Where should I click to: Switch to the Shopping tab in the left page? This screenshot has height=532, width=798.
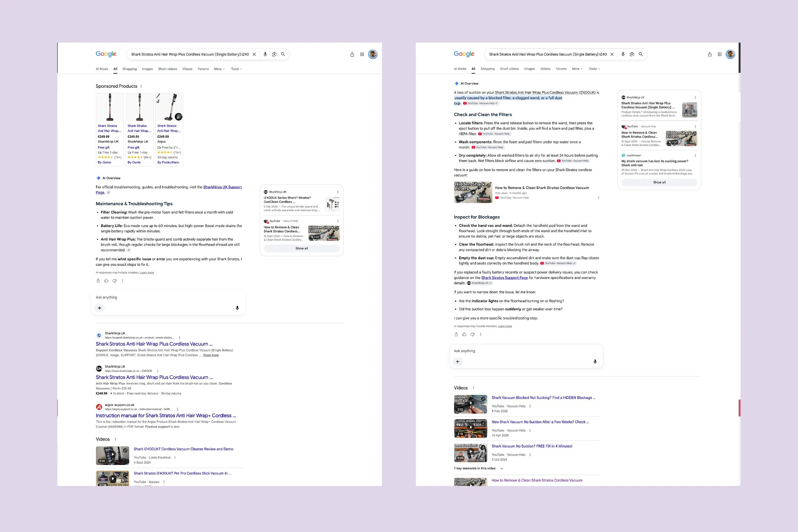(130, 69)
